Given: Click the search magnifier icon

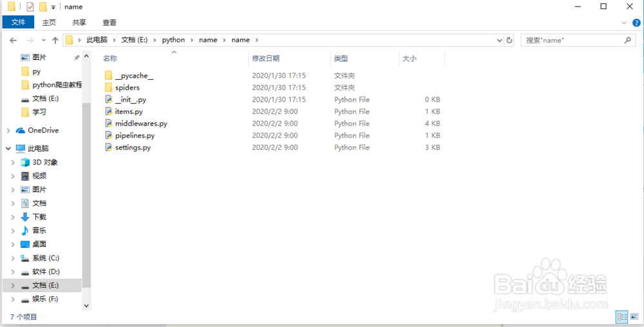Looking at the screenshot, I should tap(627, 40).
